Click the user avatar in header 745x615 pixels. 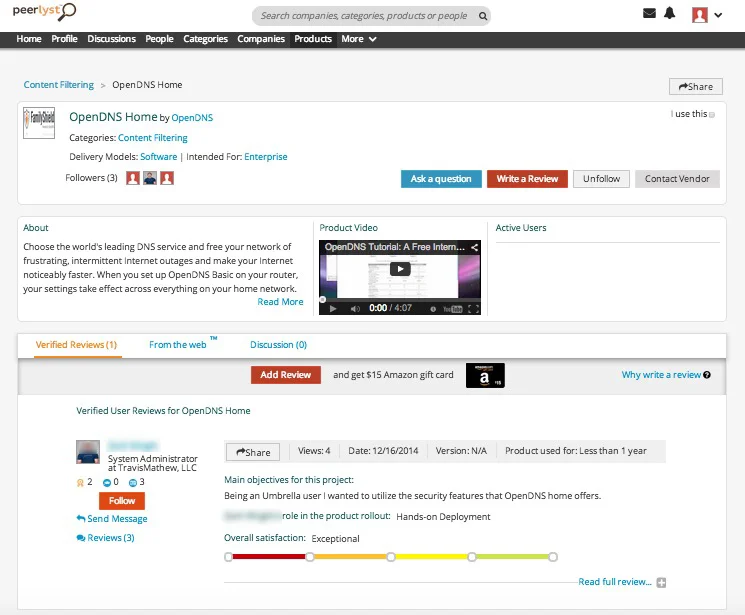tap(699, 15)
